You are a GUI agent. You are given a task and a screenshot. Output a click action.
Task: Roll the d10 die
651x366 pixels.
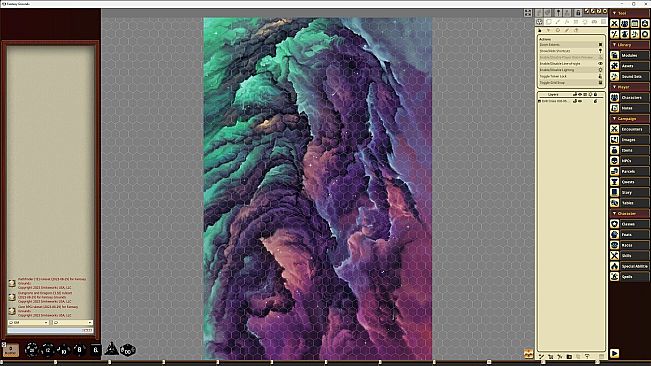(64, 350)
